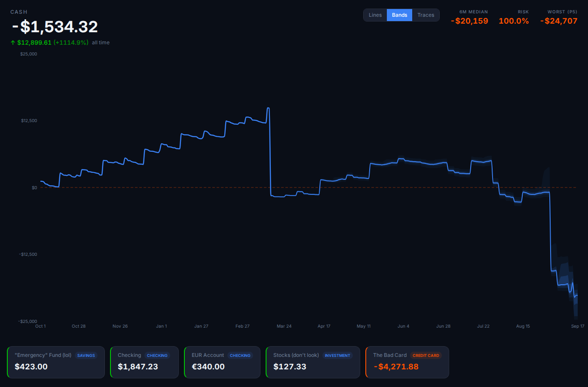Select the EUR Account card
The image size is (588, 387).
(222, 362)
